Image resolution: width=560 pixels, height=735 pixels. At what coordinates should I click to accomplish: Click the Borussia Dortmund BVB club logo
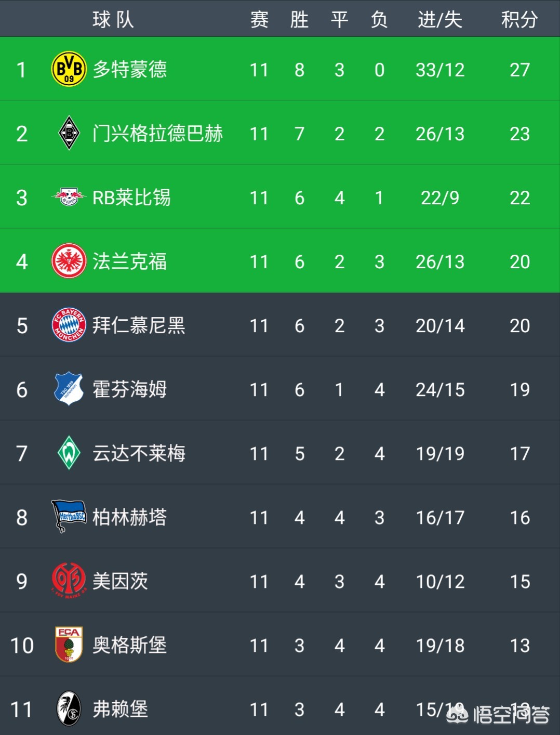(x=69, y=69)
